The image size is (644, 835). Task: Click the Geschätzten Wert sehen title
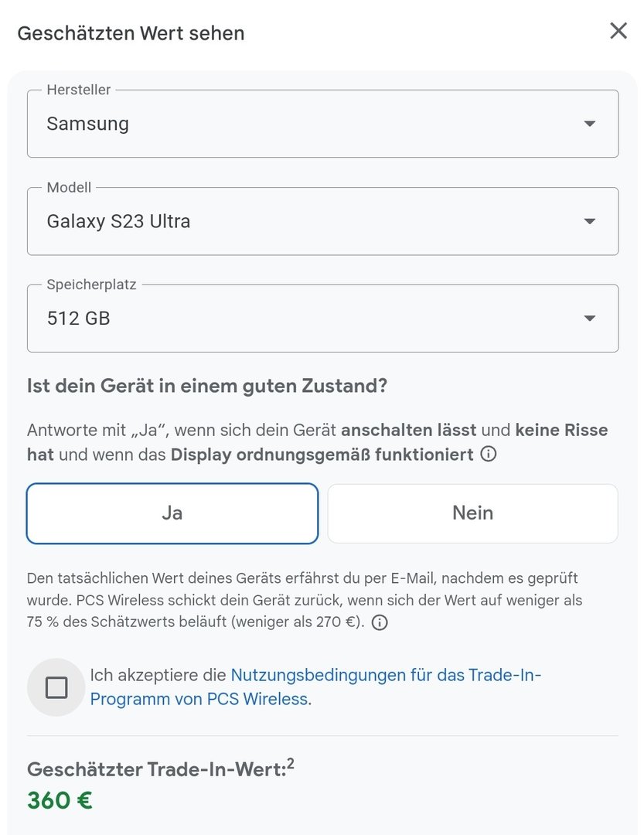point(131,33)
